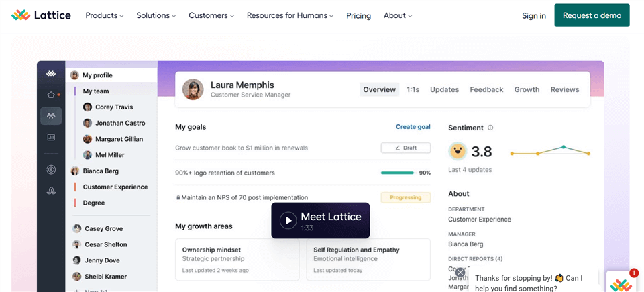
Task: Switch to the Feedback tab
Action: pos(487,89)
